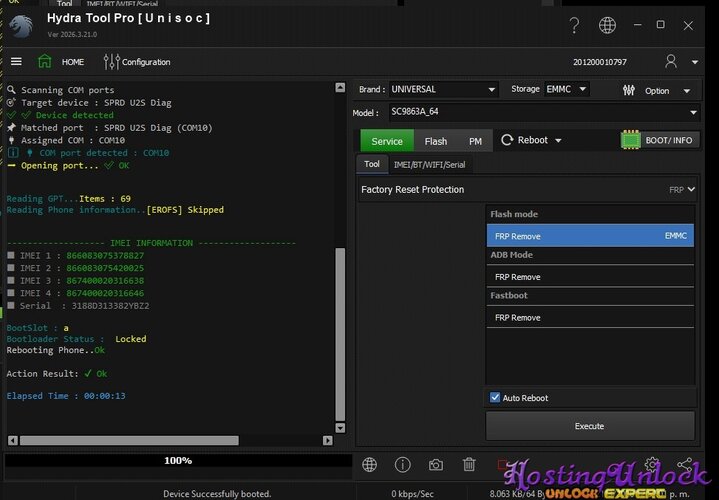The image size is (719, 500).
Task: Click the user account profile icon
Action: coord(671,62)
